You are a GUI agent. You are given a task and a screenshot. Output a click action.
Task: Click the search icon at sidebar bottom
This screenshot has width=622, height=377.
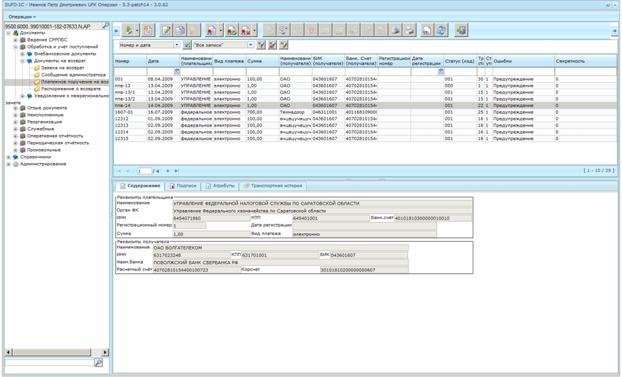(98, 362)
